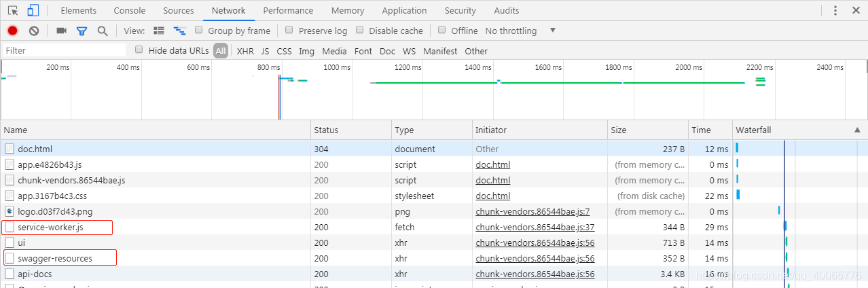Image resolution: width=868 pixels, height=288 pixels.
Task: Click the inspect element picker icon
Action: coord(13,10)
